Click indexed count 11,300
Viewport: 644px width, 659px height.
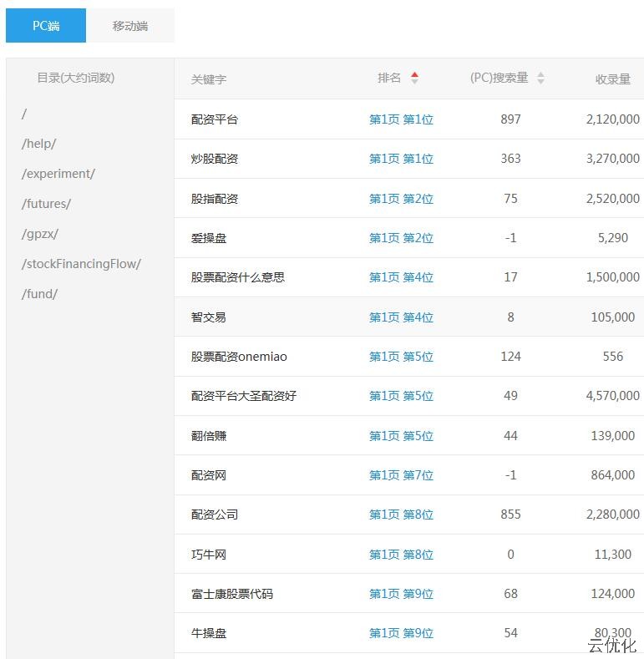click(613, 555)
